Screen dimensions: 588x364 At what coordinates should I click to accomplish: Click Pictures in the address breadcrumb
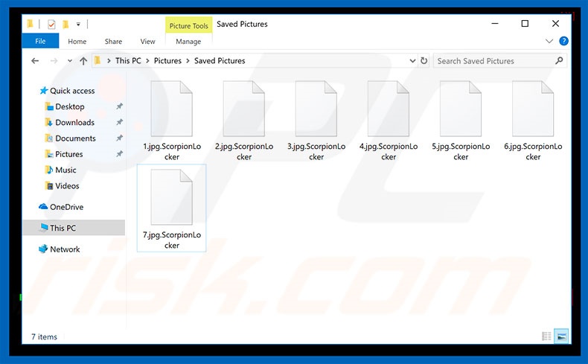167,61
